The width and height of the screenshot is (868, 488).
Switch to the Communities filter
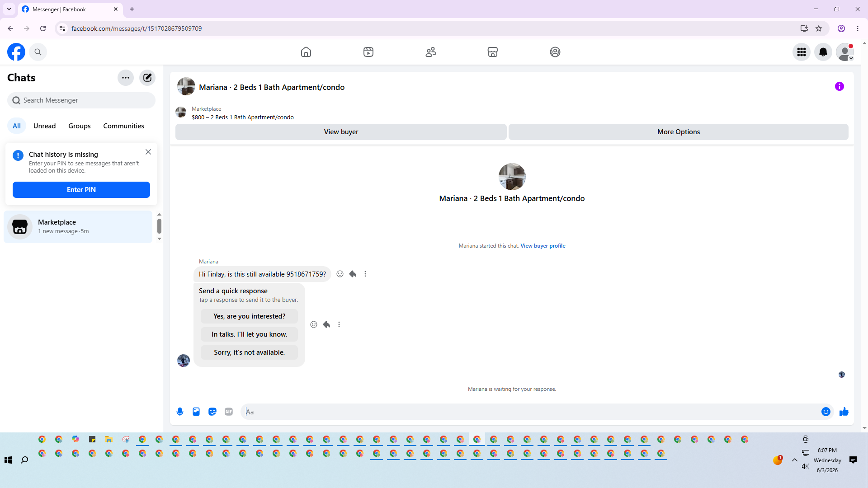point(123,126)
